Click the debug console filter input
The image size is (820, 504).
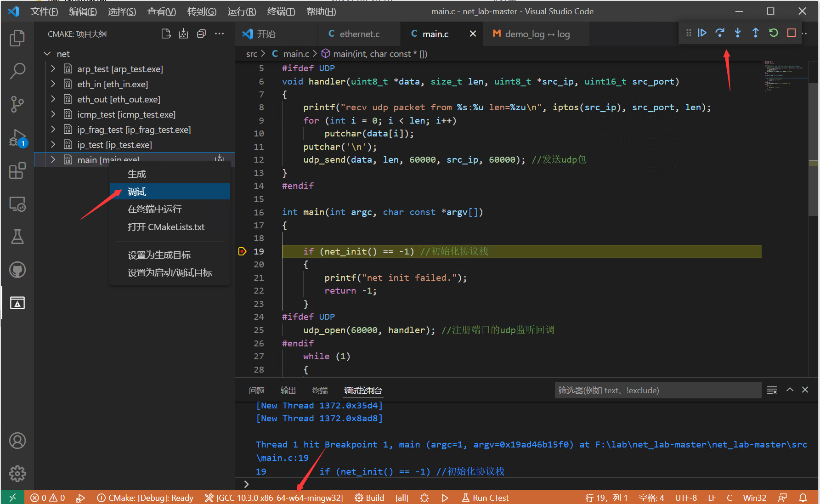click(x=657, y=390)
